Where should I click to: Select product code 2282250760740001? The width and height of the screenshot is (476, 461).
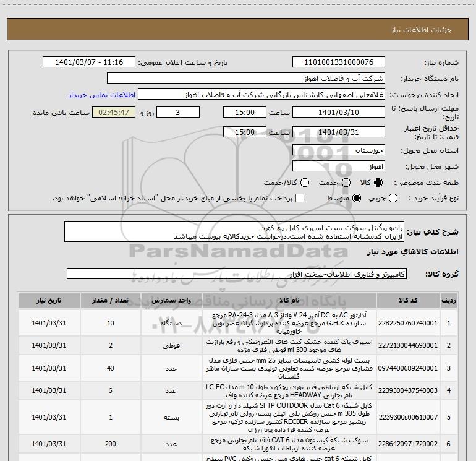408,323
